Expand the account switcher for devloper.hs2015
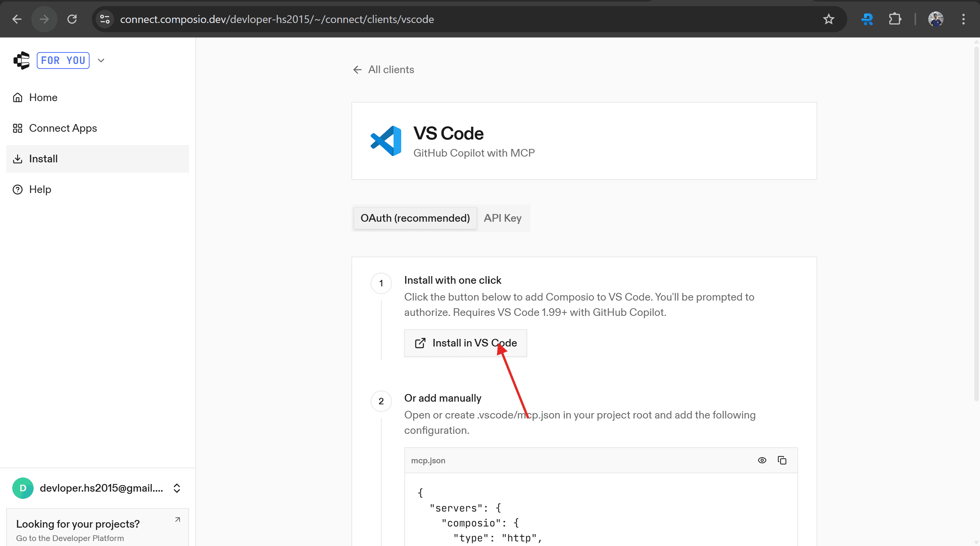The height and width of the screenshot is (546, 980). point(176,488)
